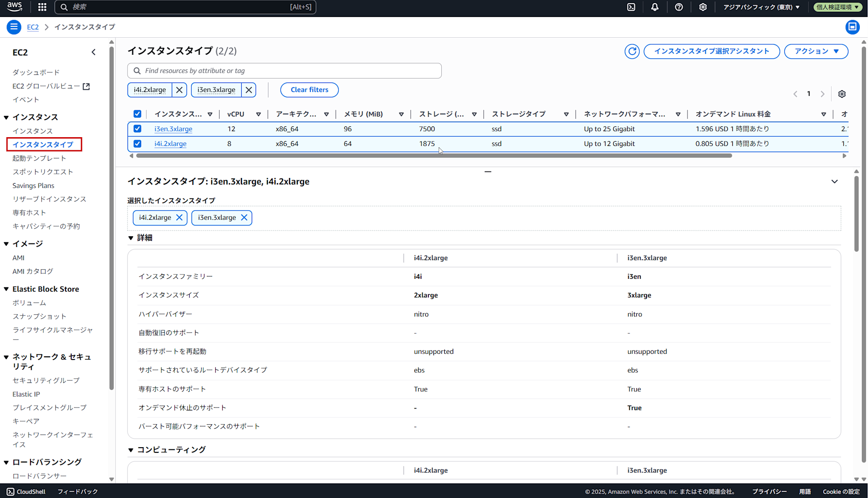868x498 pixels.
Task: Open the i3en.3xlarge instance link
Action: coord(173,129)
